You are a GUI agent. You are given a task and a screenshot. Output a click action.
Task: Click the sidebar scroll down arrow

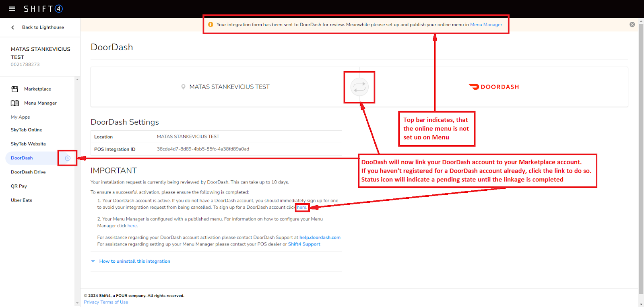(x=77, y=303)
